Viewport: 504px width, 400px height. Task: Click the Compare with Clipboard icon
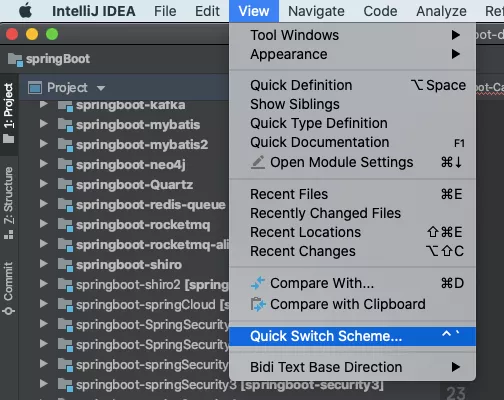pos(258,304)
